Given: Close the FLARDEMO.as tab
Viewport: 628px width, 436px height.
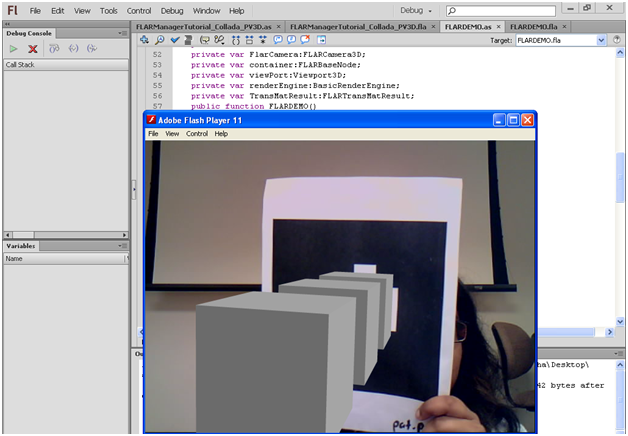Looking at the screenshot, I should pyautogui.click(x=499, y=27).
